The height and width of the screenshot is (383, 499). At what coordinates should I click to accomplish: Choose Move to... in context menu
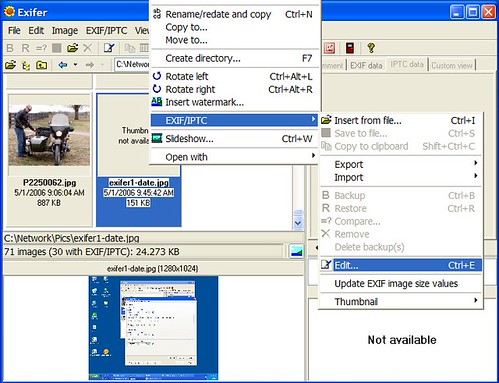[x=234, y=40]
